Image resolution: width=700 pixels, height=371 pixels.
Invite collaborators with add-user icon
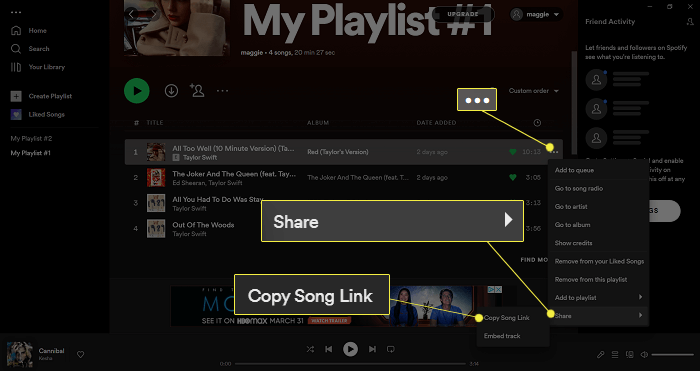click(197, 90)
